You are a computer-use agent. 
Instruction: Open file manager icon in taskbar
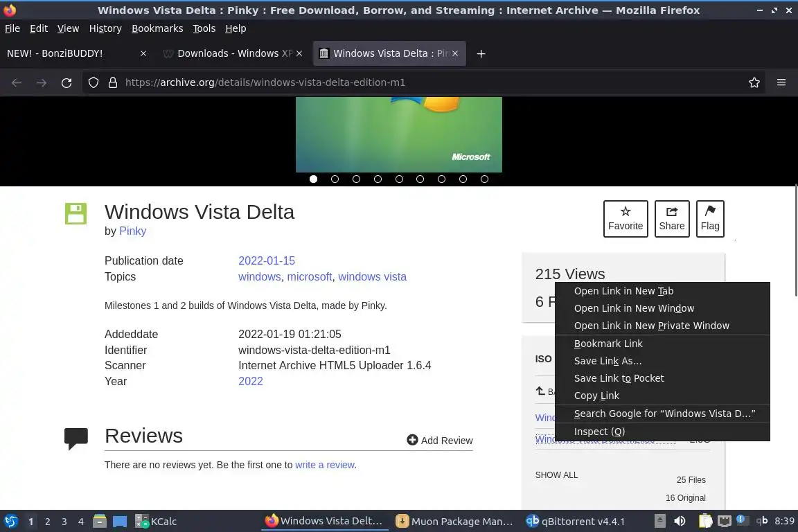click(x=100, y=522)
